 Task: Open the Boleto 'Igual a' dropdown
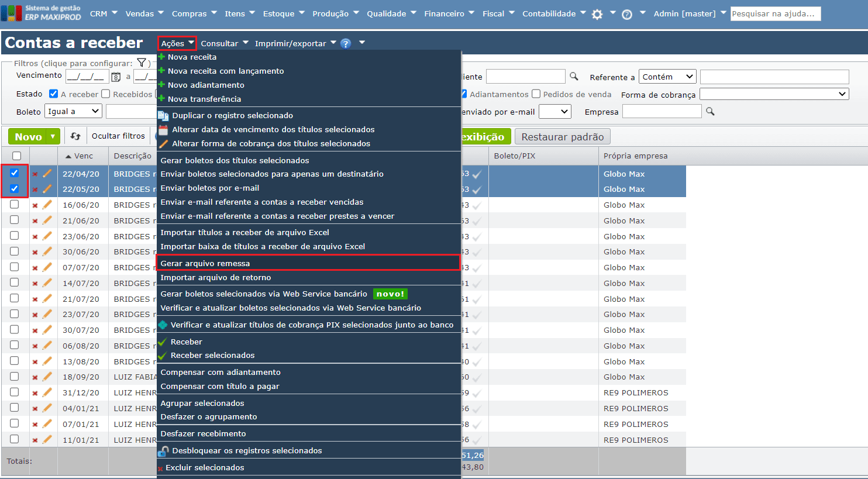click(73, 111)
